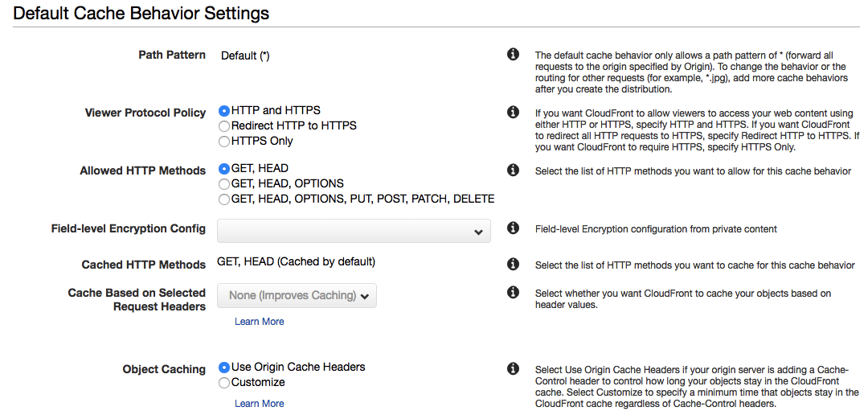Click info icon for Cached HTTP Methods
The image size is (868, 415).
coord(513,264)
